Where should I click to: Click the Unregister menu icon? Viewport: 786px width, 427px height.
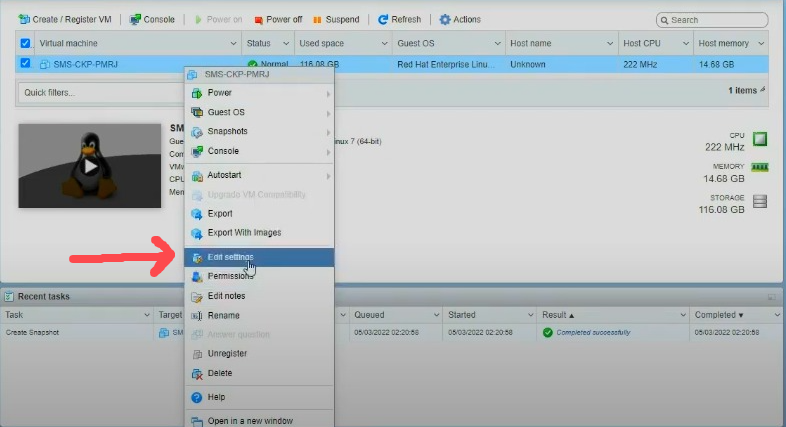pyautogui.click(x=197, y=354)
